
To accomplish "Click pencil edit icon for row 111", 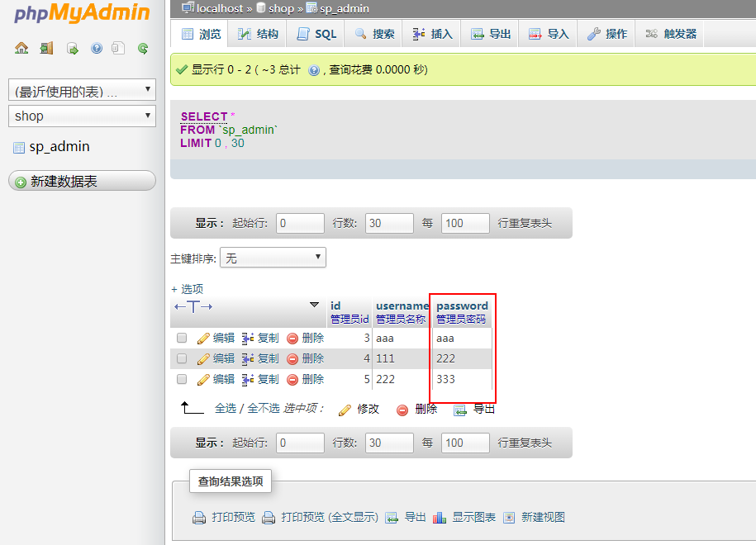I will click(x=203, y=359).
